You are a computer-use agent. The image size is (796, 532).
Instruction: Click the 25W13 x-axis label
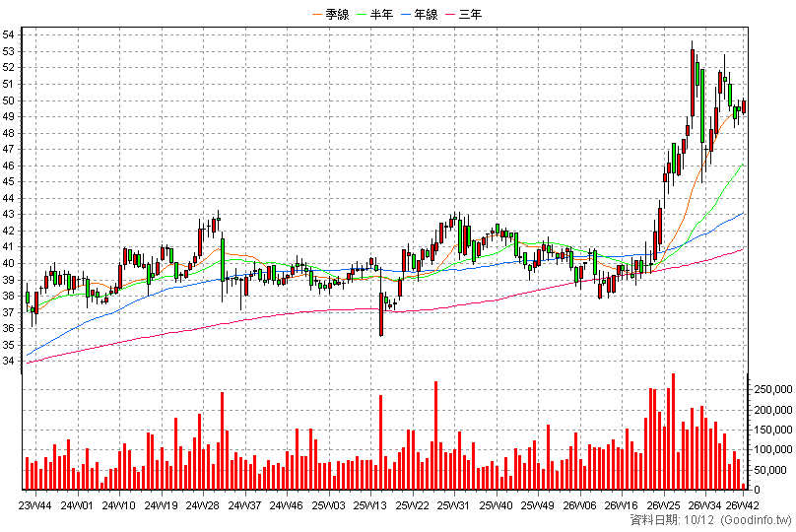[x=370, y=505]
